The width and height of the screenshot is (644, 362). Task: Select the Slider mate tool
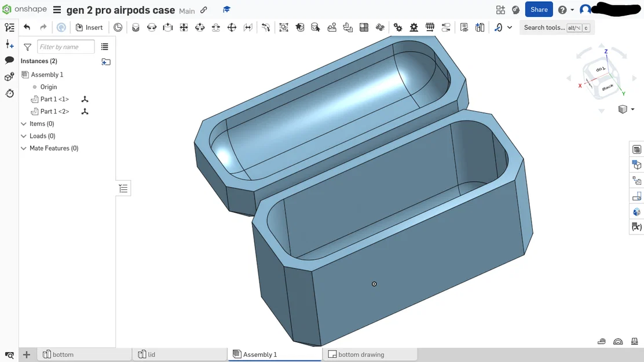point(167,28)
